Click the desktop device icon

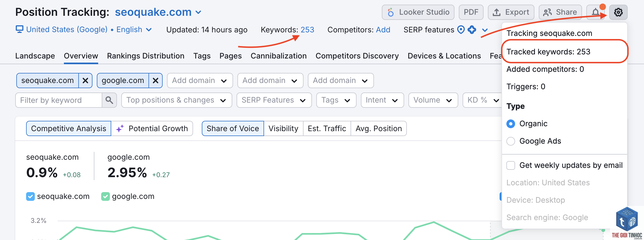click(19, 29)
